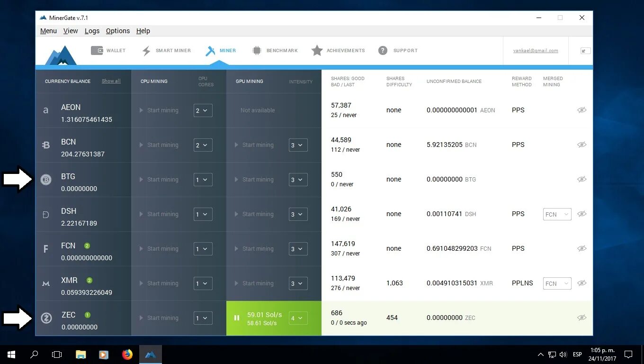This screenshot has height=364, width=644.
Task: Start CPU mining for BCN
Action: [x=159, y=145]
